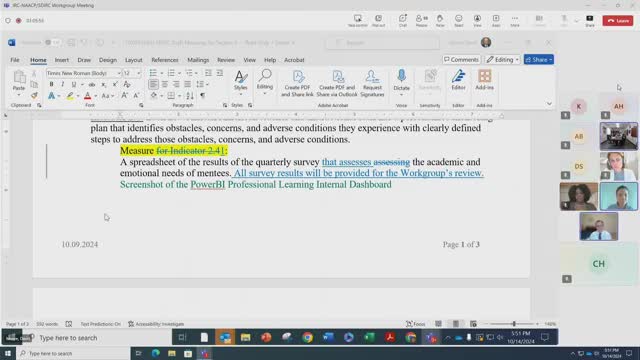
Task: Click the red Leave meeting button
Action: click(x=618, y=20)
